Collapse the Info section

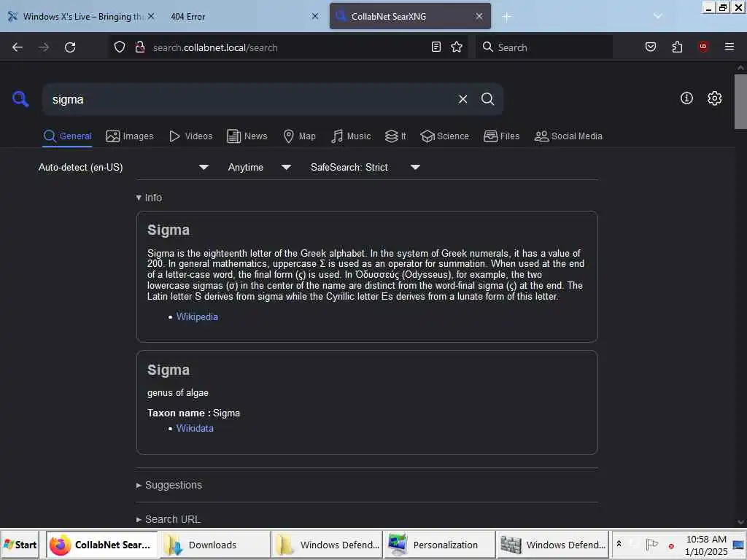click(149, 198)
